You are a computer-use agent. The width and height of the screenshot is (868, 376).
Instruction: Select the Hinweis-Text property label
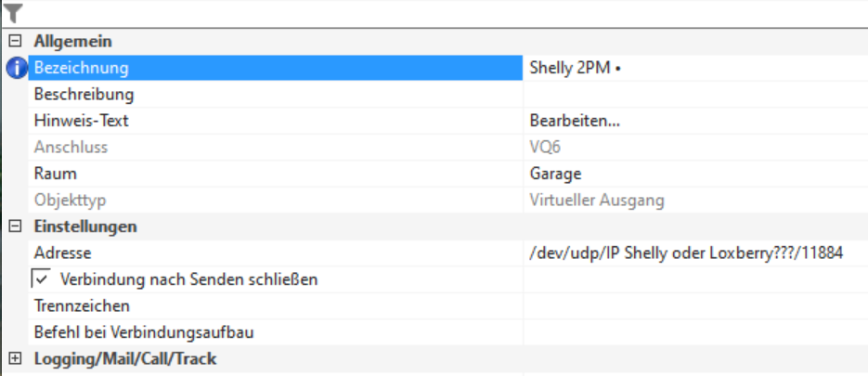coord(82,121)
